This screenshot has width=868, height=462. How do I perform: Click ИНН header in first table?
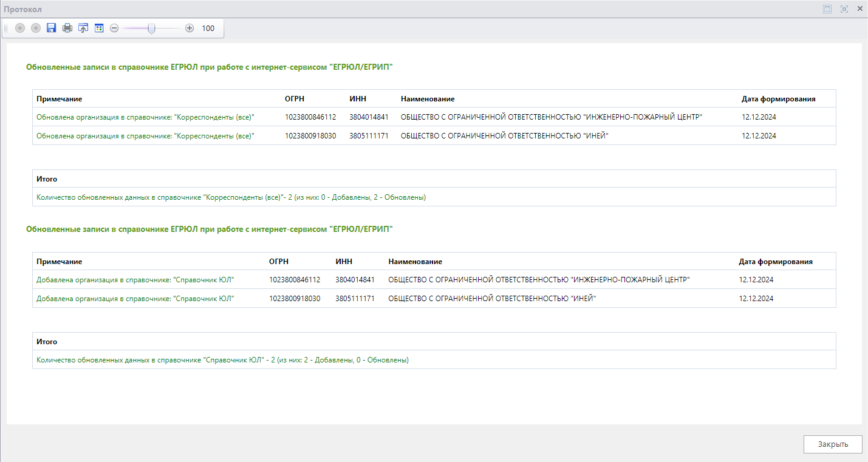358,99
